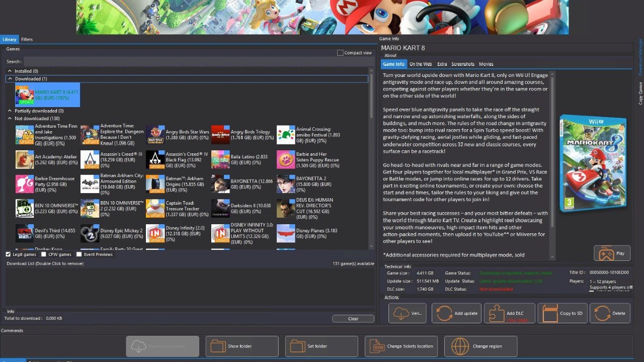Open the Movies tab
The width and height of the screenshot is (644, 362).
pos(486,64)
